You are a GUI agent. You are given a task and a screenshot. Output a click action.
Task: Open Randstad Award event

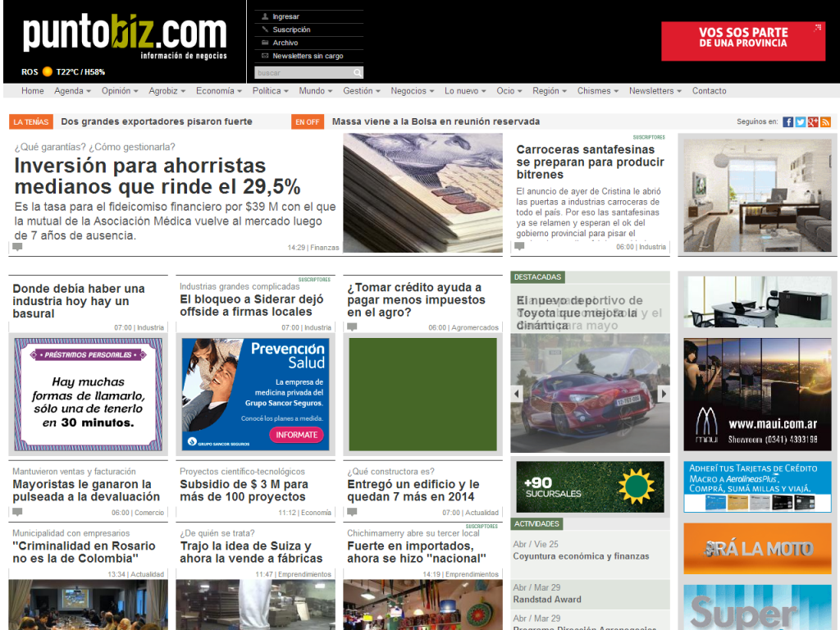pos(547,600)
